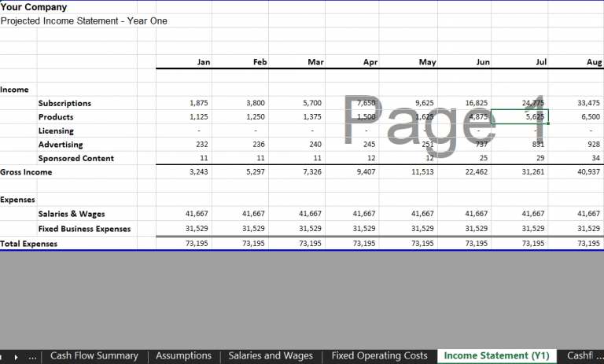604x364 pixels.
Task: Select Jan Advertising value 232
Action: click(x=202, y=145)
